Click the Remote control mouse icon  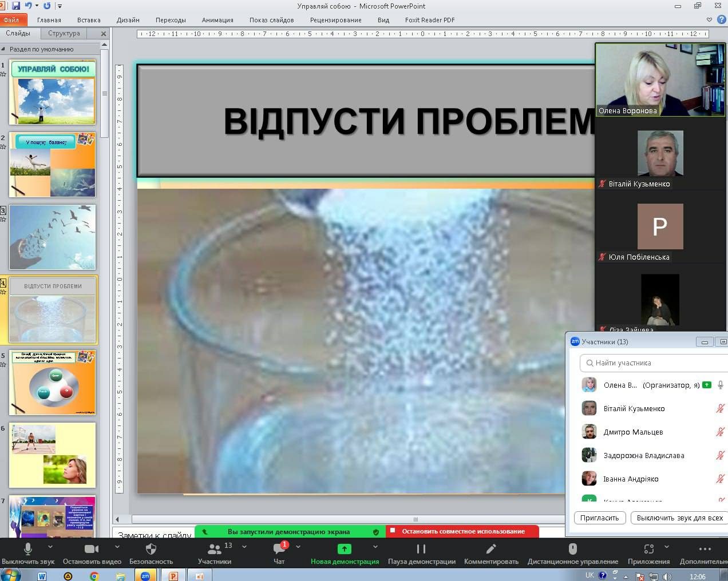pyautogui.click(x=572, y=550)
